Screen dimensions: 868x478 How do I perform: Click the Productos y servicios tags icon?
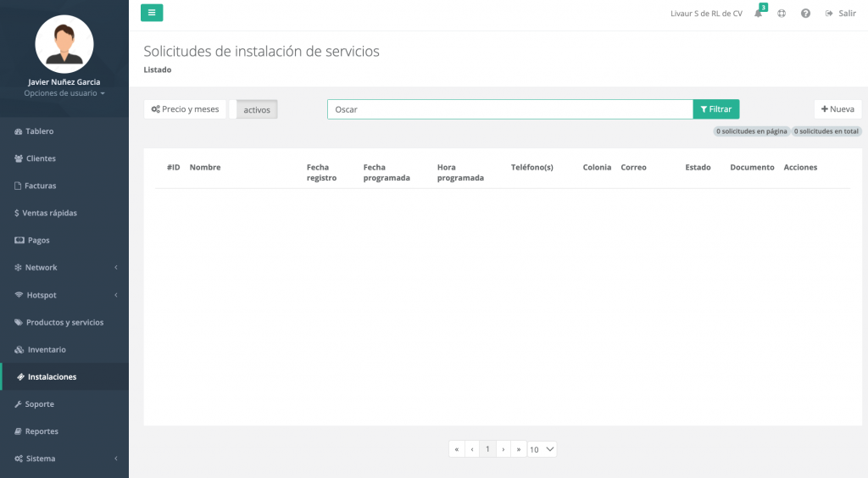coord(19,322)
